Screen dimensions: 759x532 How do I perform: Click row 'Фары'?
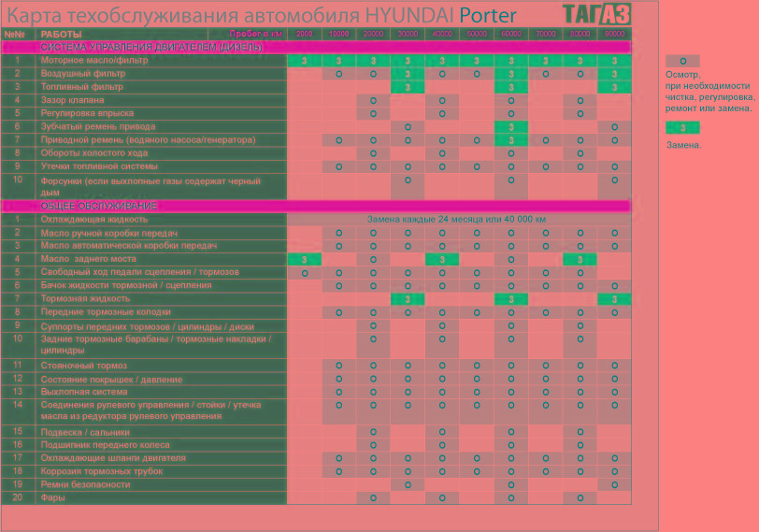(317, 497)
